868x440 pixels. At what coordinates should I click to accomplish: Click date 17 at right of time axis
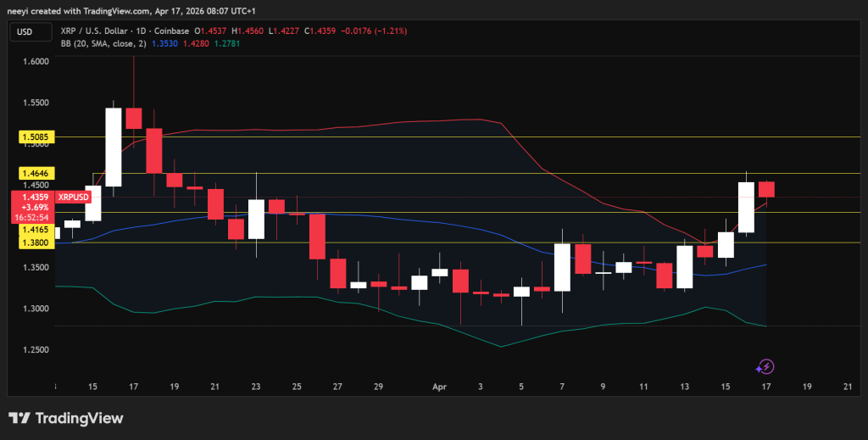click(765, 386)
